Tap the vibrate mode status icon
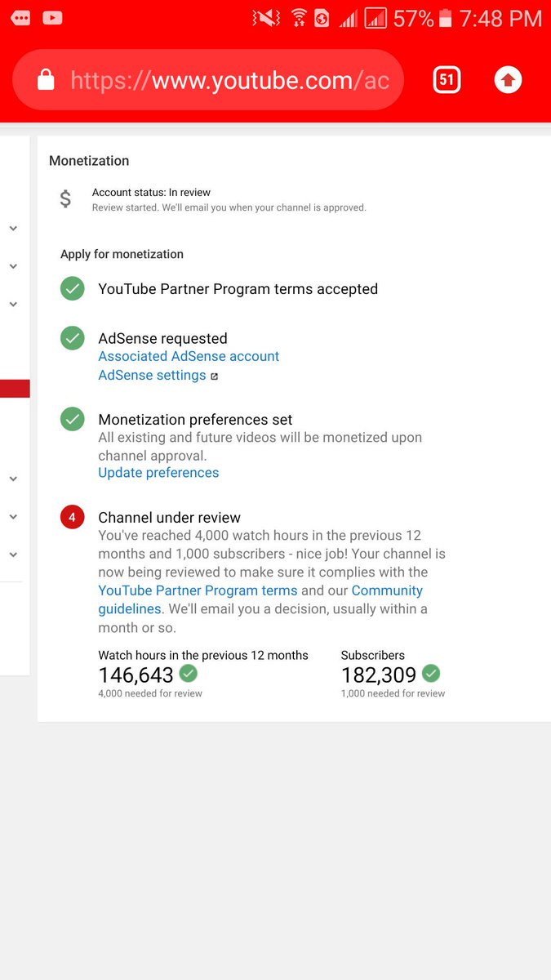The image size is (551, 980). click(266, 18)
